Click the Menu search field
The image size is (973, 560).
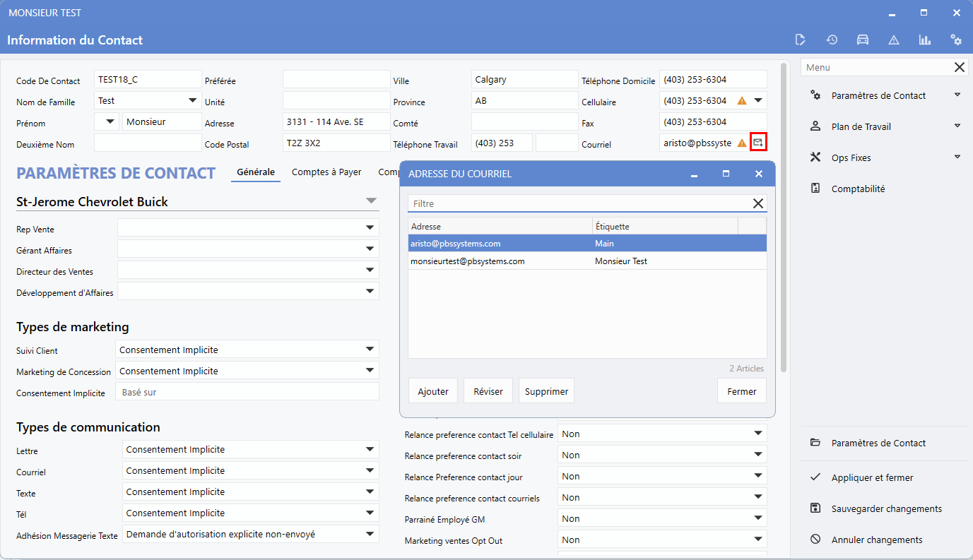(x=876, y=67)
